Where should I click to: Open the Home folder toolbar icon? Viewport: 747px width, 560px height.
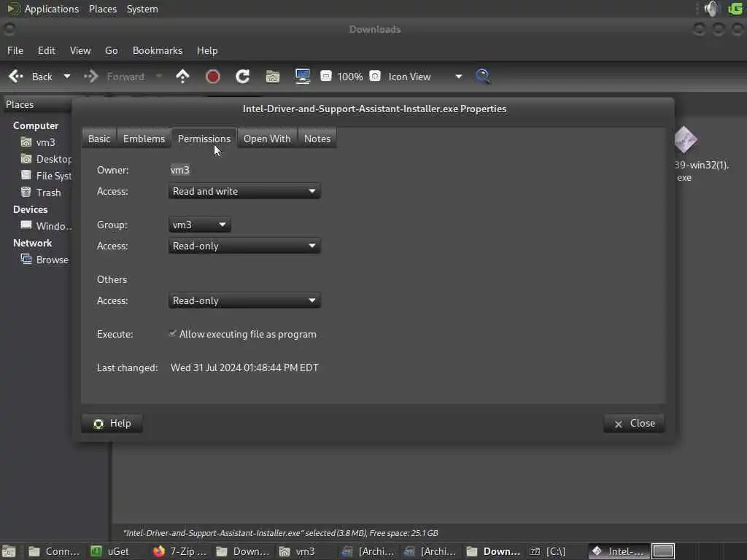click(273, 76)
